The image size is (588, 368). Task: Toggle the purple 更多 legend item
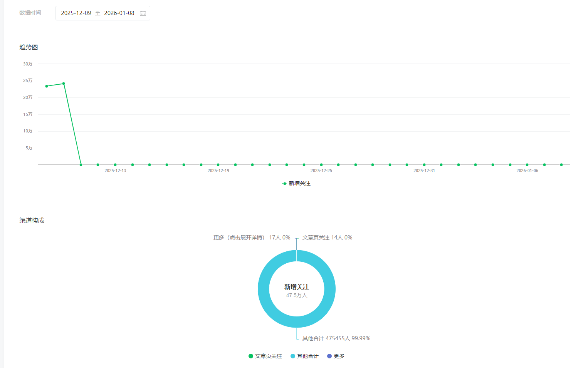[336, 356]
